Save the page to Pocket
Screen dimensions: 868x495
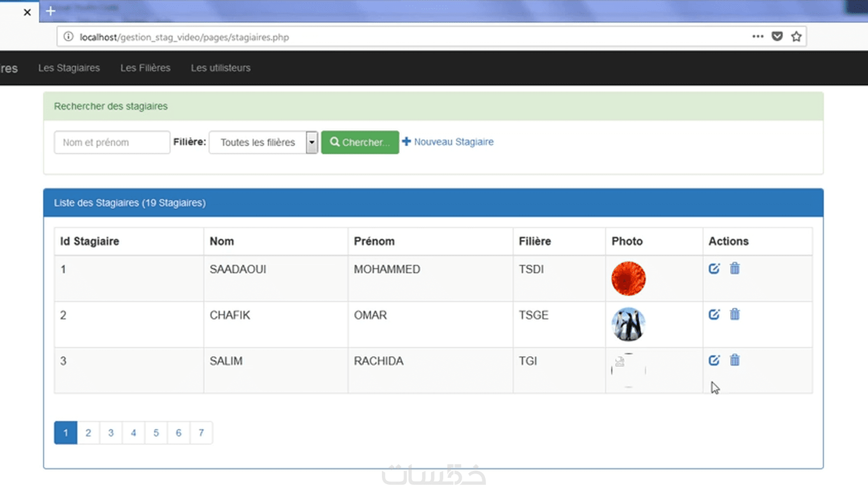pyautogui.click(x=777, y=37)
